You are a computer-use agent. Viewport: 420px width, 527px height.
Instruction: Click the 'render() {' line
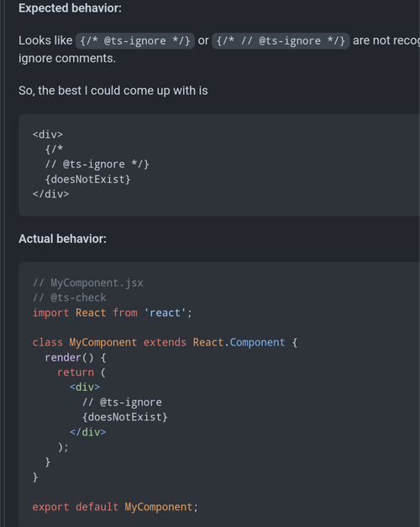click(x=76, y=357)
